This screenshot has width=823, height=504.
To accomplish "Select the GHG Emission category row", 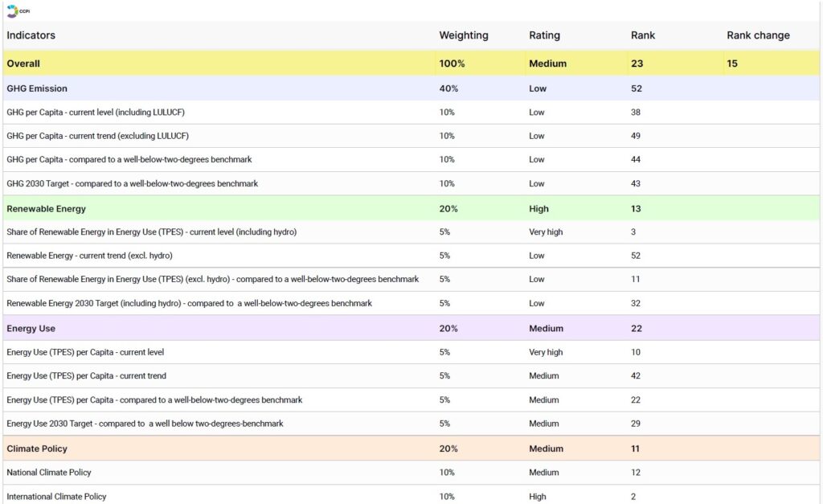I will pos(37,88).
